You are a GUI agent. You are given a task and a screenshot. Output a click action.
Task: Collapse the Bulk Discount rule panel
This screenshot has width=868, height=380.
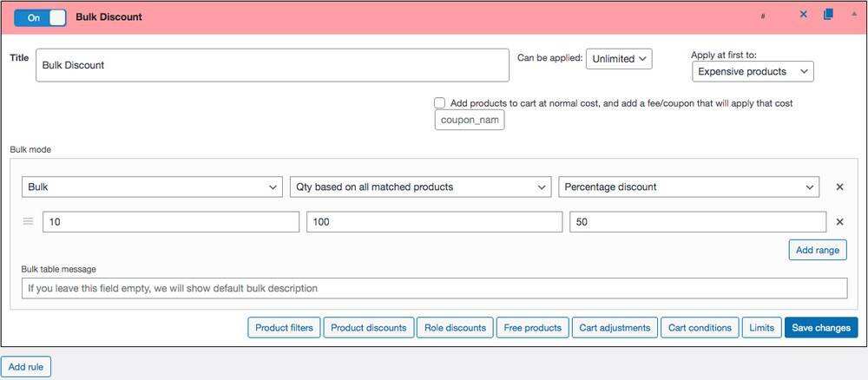point(853,15)
